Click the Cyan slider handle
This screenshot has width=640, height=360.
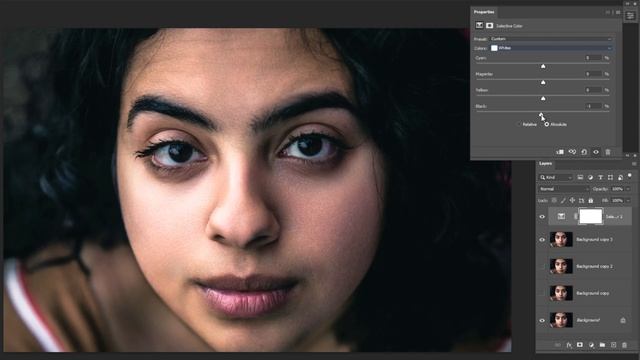tap(543, 66)
